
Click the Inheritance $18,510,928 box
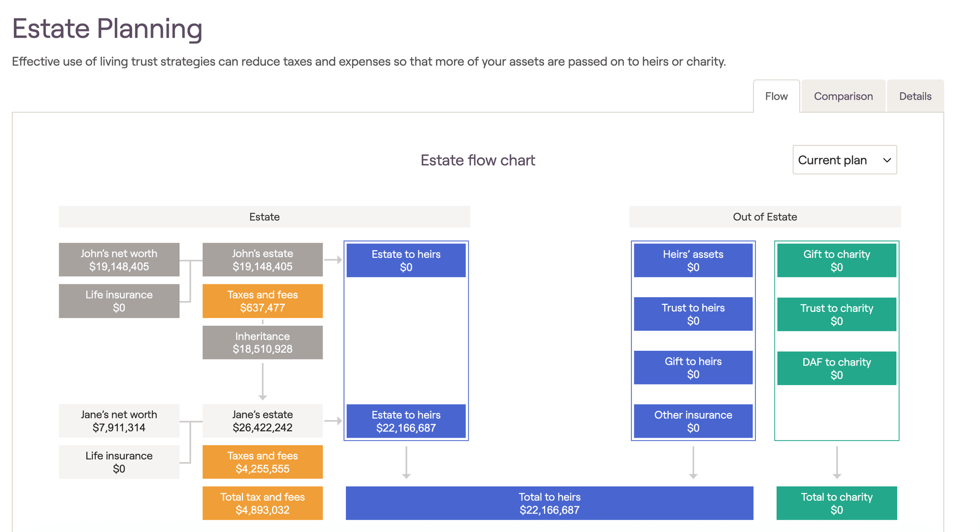262,343
